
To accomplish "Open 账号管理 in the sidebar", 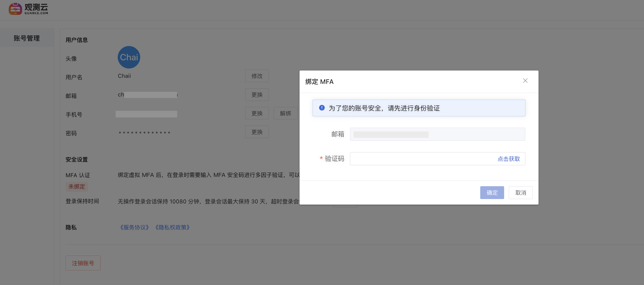I will (27, 38).
